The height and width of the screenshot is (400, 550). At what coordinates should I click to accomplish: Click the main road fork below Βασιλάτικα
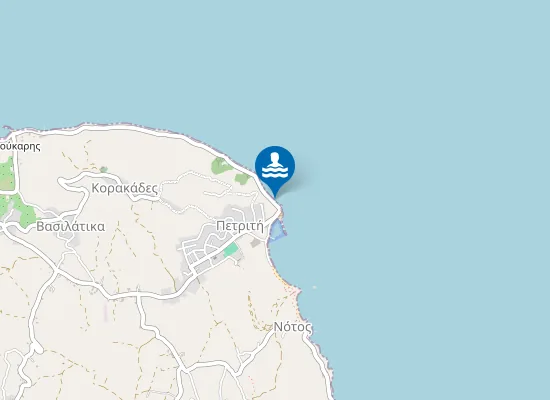tap(56, 269)
